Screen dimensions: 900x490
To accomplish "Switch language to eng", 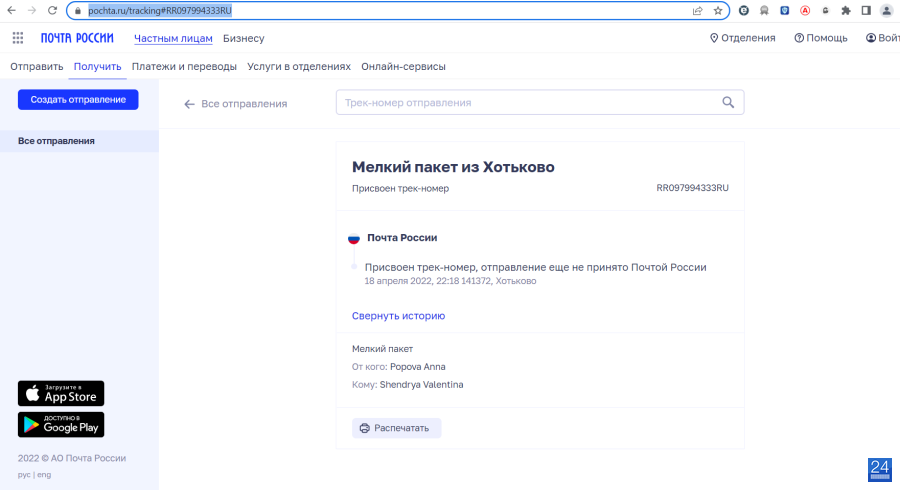I will tap(44, 475).
